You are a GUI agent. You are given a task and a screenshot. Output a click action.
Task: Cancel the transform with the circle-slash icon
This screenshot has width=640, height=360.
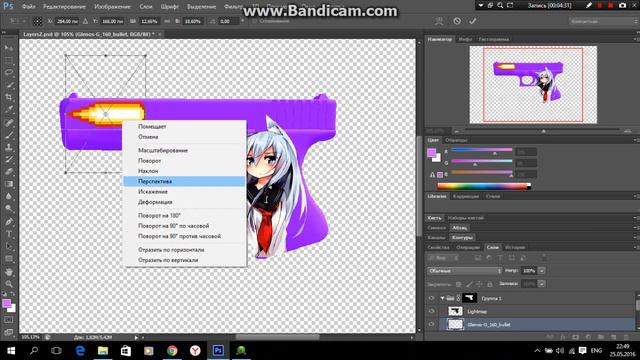[x=457, y=21]
